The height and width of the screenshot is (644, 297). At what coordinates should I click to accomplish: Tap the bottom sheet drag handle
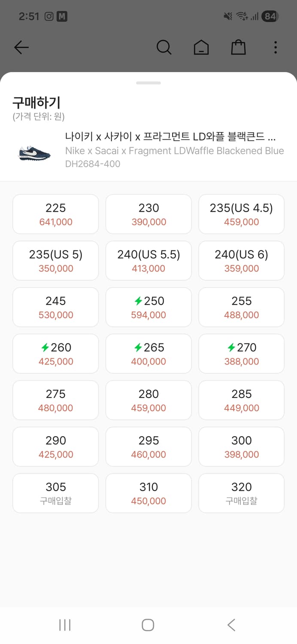point(148,83)
